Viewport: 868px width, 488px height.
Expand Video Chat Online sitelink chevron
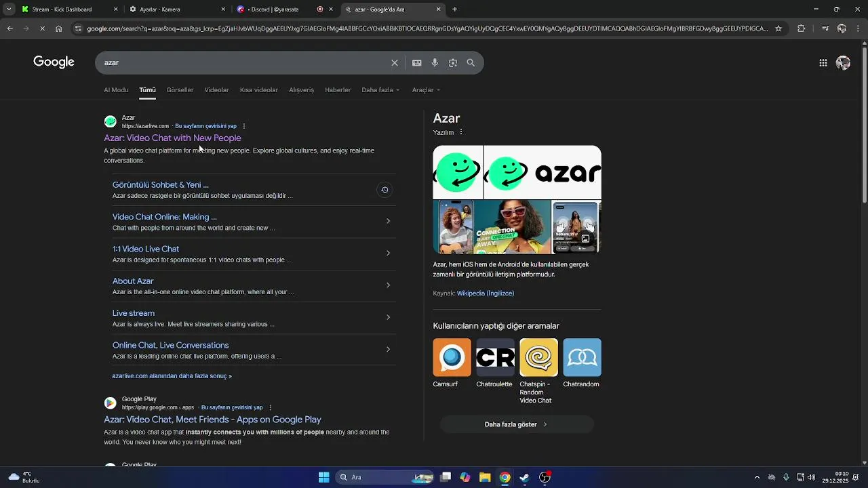point(388,221)
